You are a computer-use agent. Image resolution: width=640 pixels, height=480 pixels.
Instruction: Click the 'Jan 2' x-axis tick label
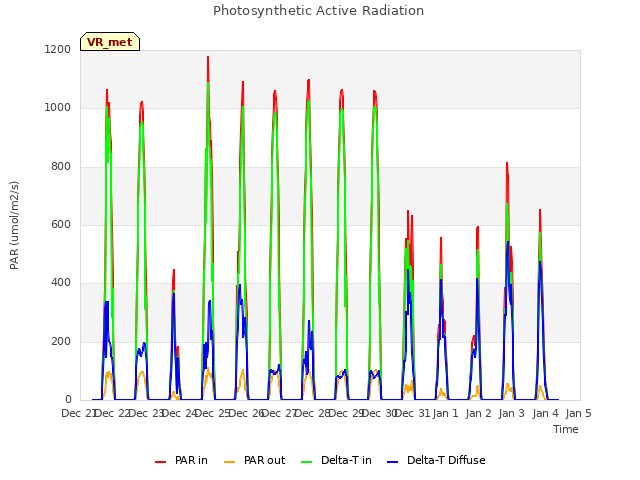478,413
